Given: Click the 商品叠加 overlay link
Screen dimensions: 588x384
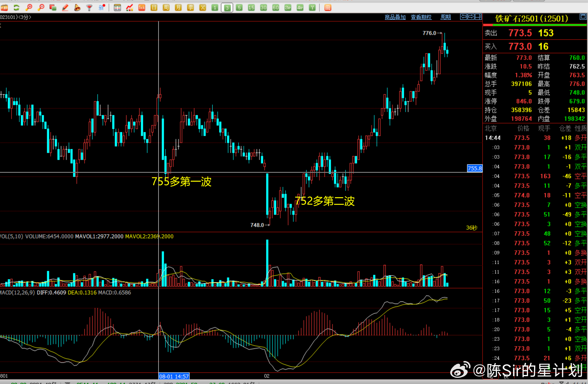Looking at the screenshot, I should [x=395, y=17].
